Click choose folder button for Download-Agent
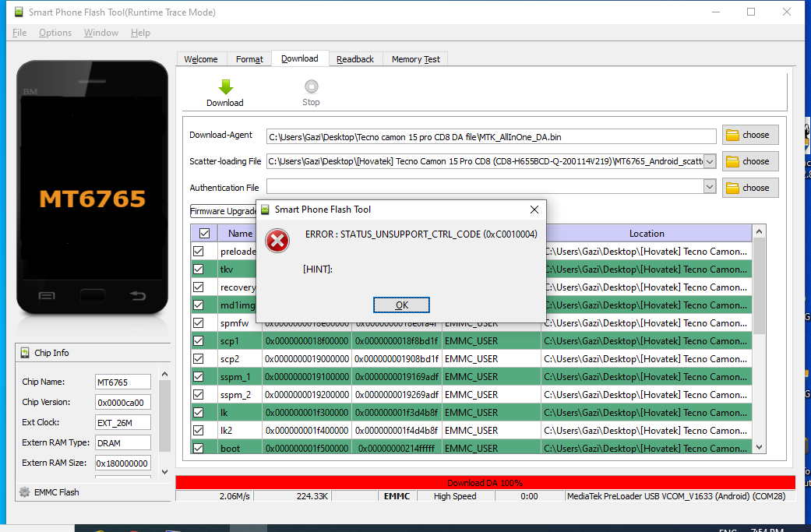 pyautogui.click(x=750, y=135)
